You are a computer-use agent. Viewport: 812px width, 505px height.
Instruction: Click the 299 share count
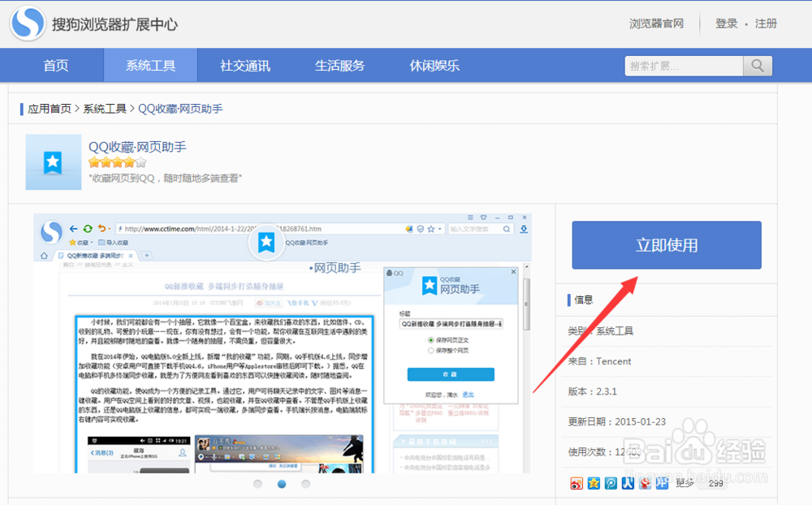716,483
